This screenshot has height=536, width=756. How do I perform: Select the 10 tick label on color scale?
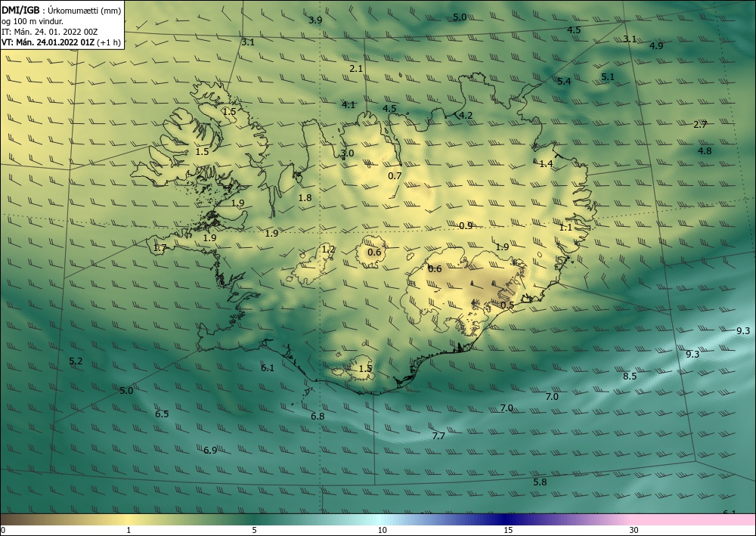(382, 530)
